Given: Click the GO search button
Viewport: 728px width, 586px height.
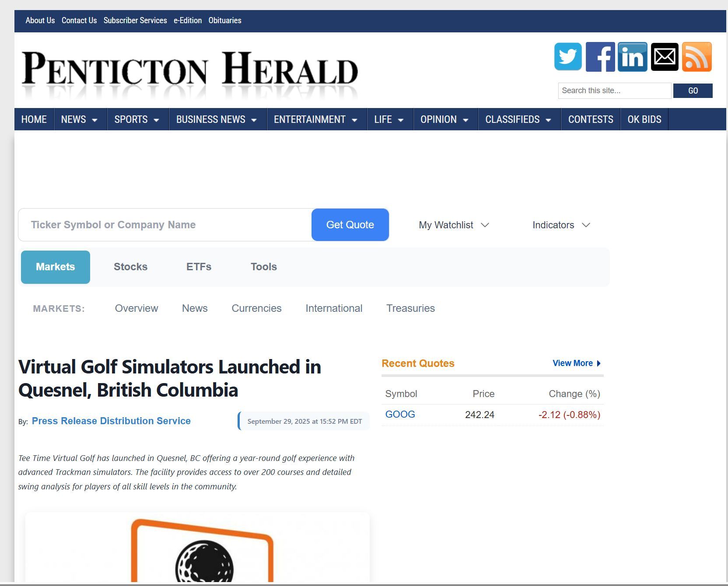Looking at the screenshot, I should coord(693,91).
